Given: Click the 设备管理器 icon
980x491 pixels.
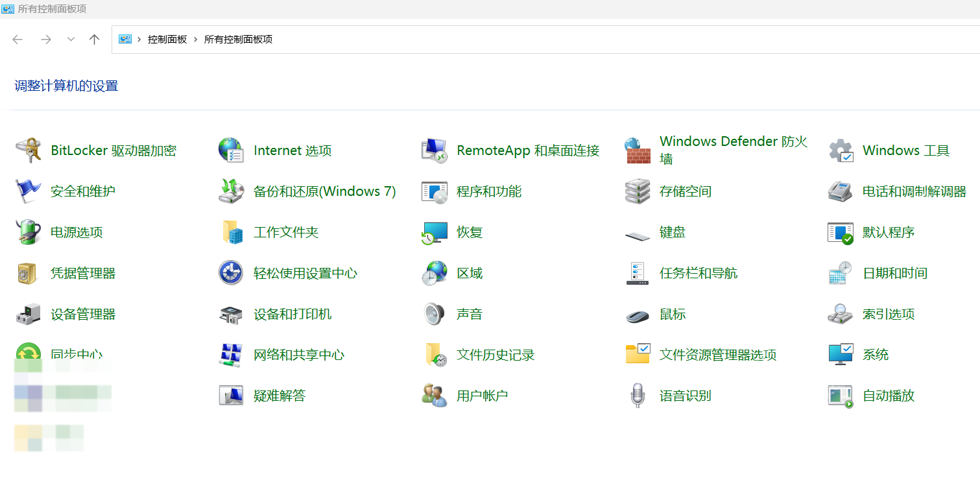Looking at the screenshot, I should pos(28,314).
